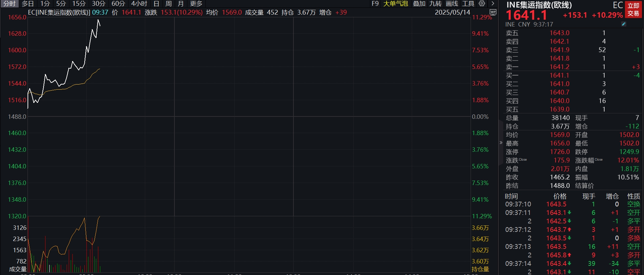Select the 多日 multi-day tab
Image resolution: width=644 pixels, height=275 pixels.
28,4
